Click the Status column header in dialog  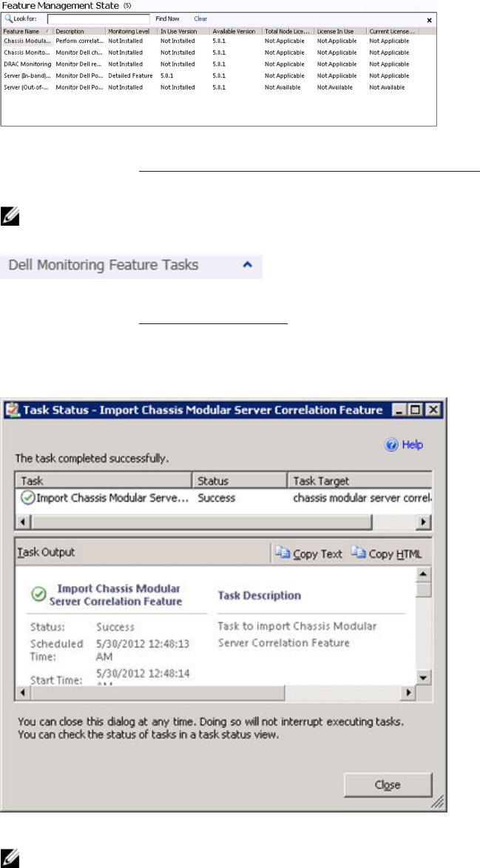point(240,481)
